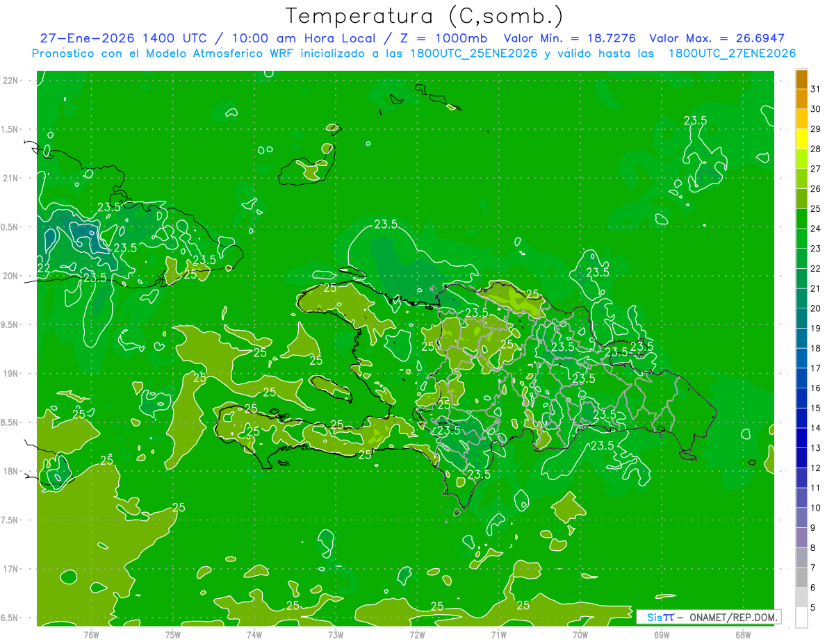The height and width of the screenshot is (644, 834).
Task: Pick the green swatch between 23 and 24
Action: pos(801,239)
